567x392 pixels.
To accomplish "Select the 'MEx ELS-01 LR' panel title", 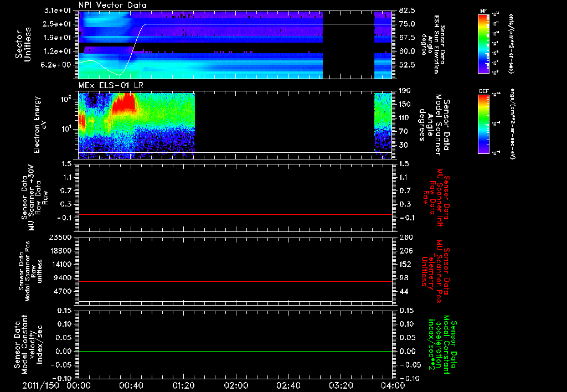I will 111,85.
